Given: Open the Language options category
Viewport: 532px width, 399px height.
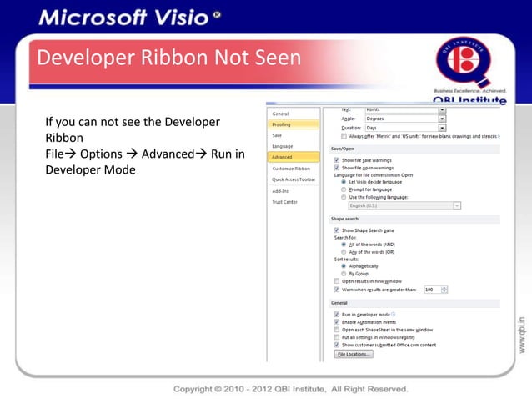Looking at the screenshot, I should [283, 146].
